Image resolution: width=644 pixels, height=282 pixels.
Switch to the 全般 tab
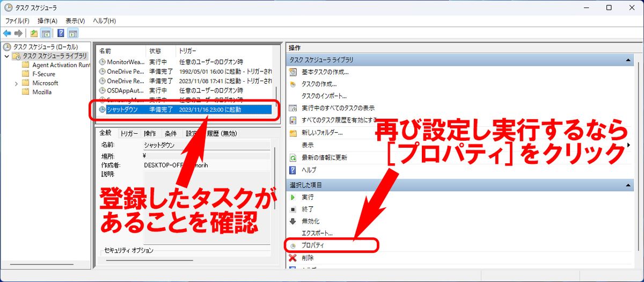point(106,133)
